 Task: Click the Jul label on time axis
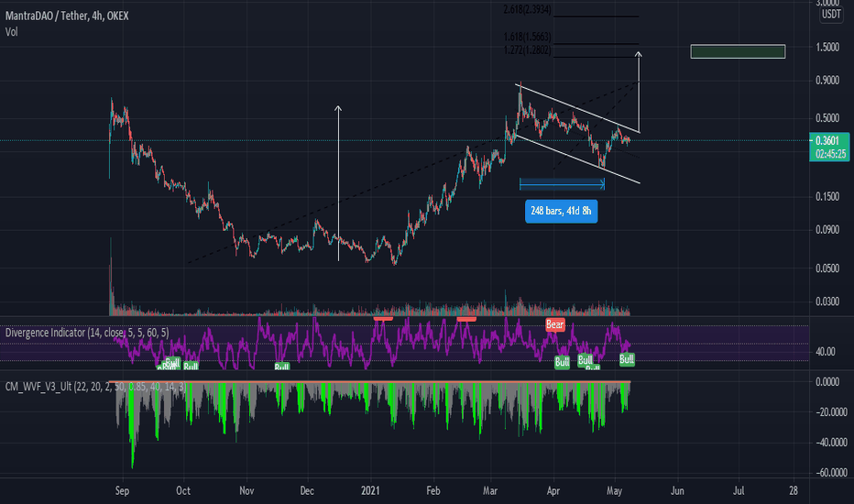739,491
